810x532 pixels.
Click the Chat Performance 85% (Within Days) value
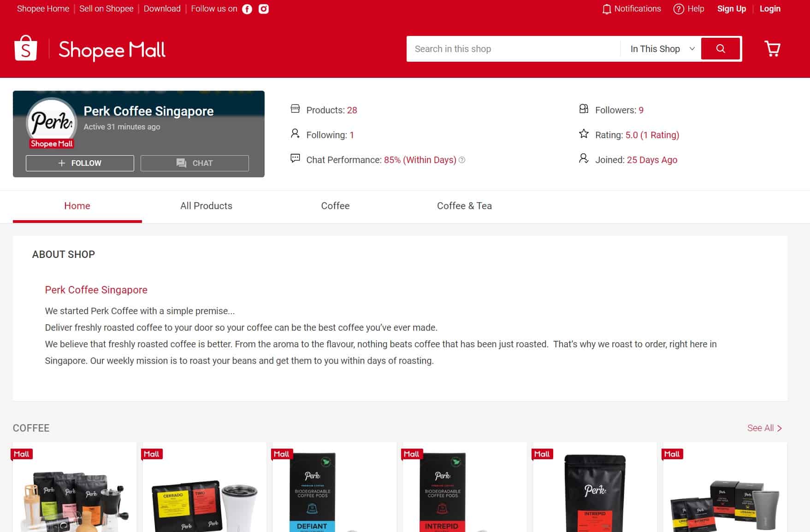[420, 160]
